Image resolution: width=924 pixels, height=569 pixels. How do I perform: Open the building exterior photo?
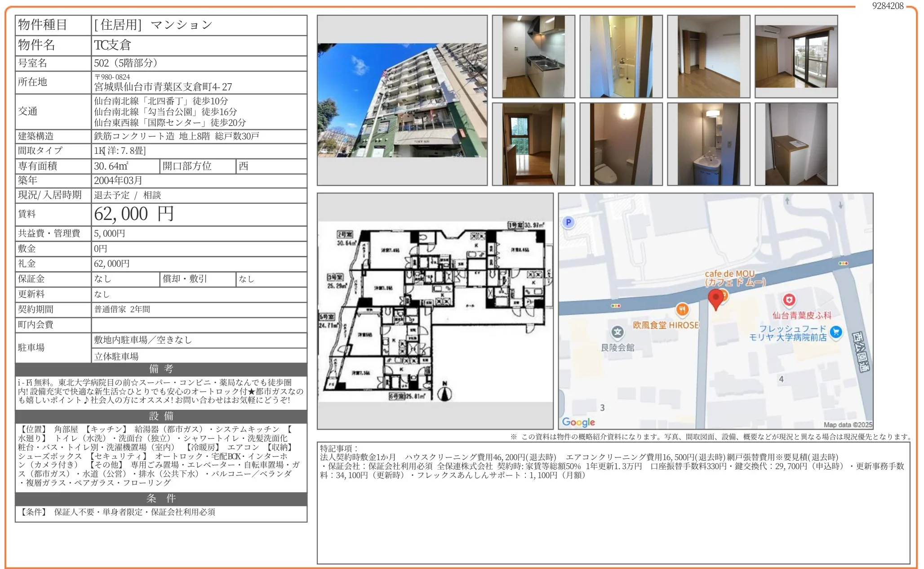coord(402,100)
